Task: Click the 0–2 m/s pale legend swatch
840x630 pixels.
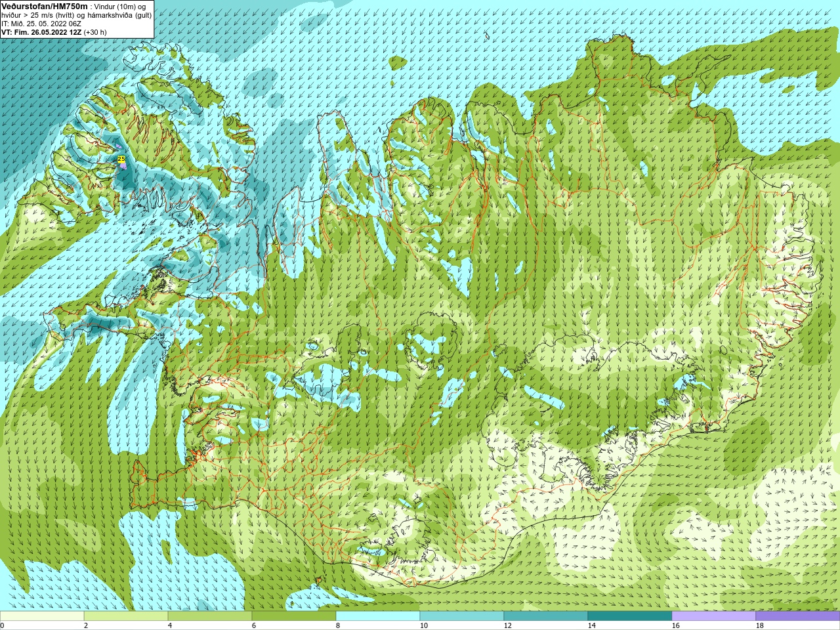Action: pyautogui.click(x=42, y=616)
